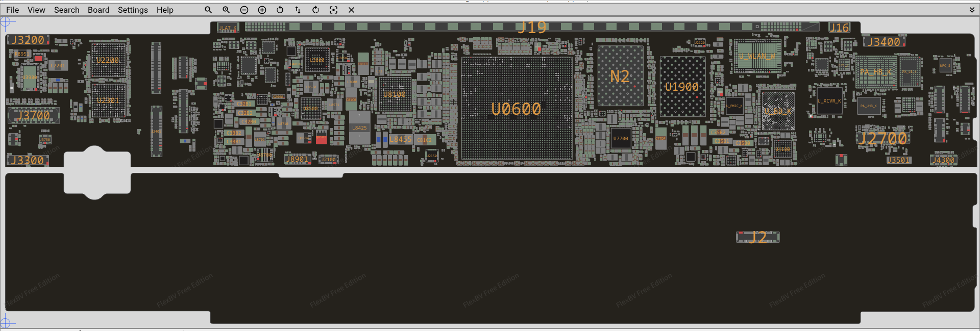Click the center-focus view icon
Image resolution: width=980 pixels, height=331 pixels.
[333, 10]
